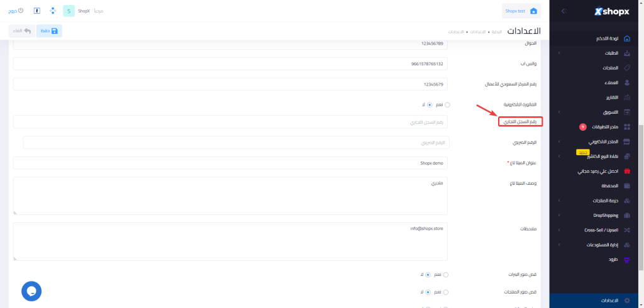The width and height of the screenshot is (644, 308).
Task: Open the blue dots apps icon in the header
Action: pyautogui.click(x=52, y=11)
